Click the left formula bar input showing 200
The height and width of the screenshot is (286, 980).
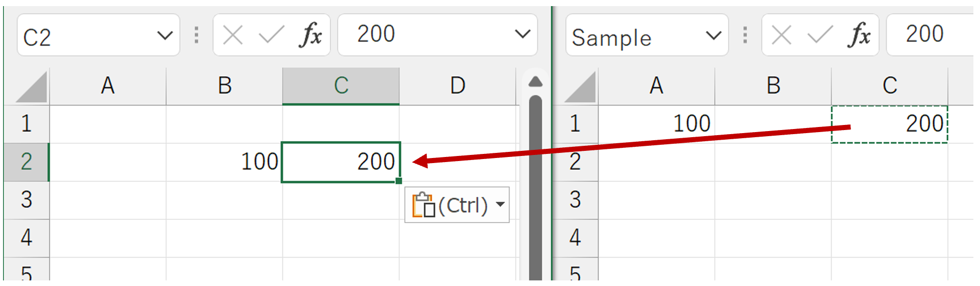(427, 35)
